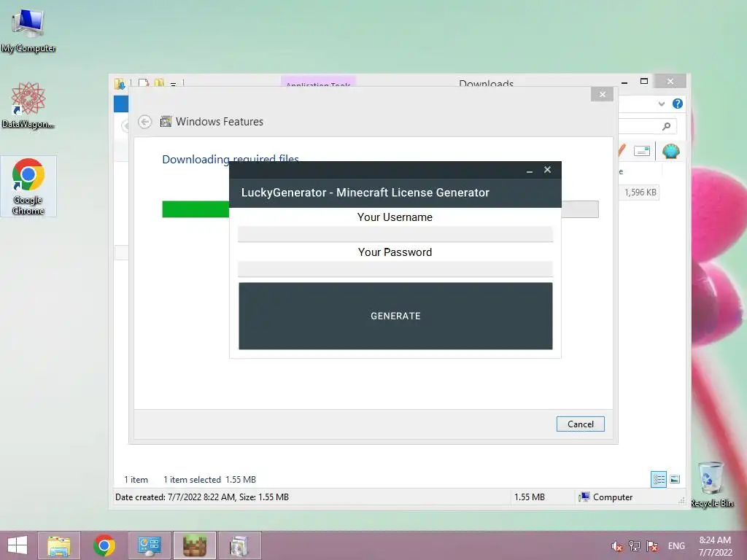
Task: Minimize the Downloads Explorer window
Action: tap(624, 82)
